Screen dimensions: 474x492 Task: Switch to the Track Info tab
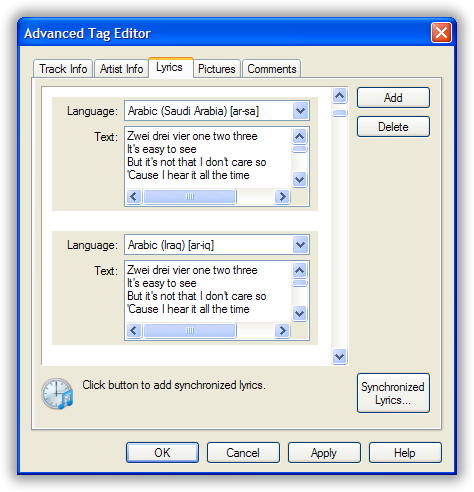tap(63, 69)
